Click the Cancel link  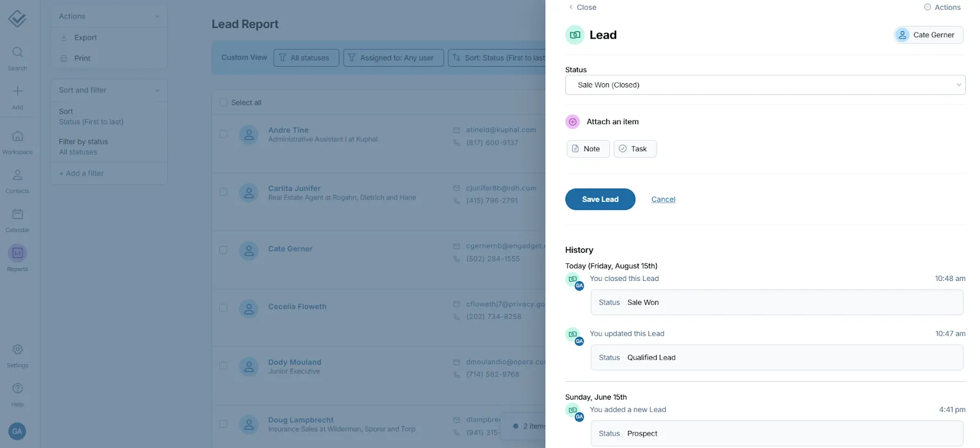point(663,200)
